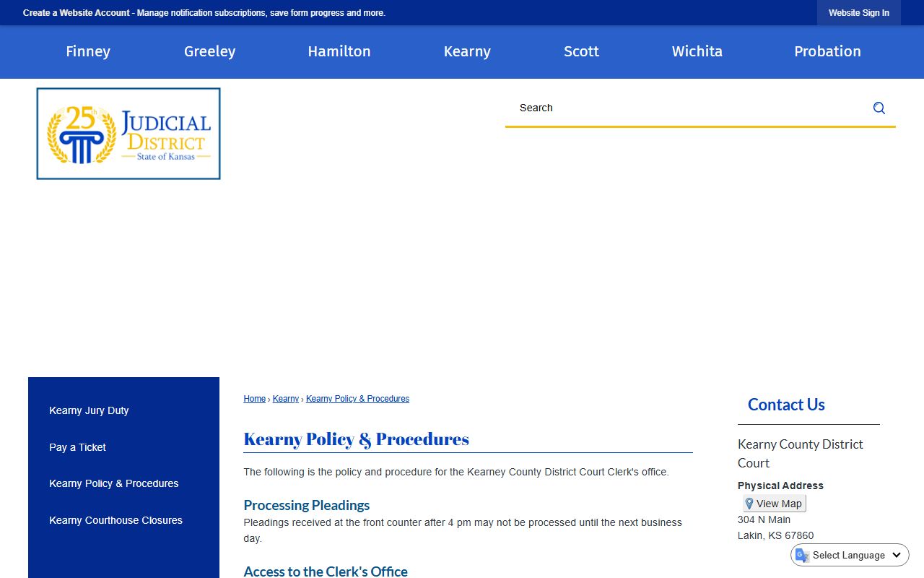
Task: Click Kearny breadcrumb link
Action: coord(286,399)
